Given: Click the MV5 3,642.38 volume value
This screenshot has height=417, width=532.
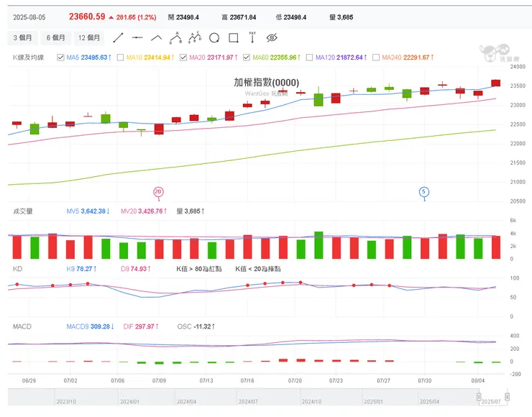Looking at the screenshot, I should (88, 211).
